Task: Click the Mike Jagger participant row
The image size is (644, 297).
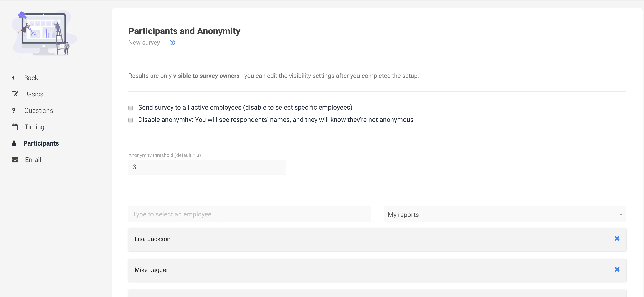Action: click(x=377, y=270)
